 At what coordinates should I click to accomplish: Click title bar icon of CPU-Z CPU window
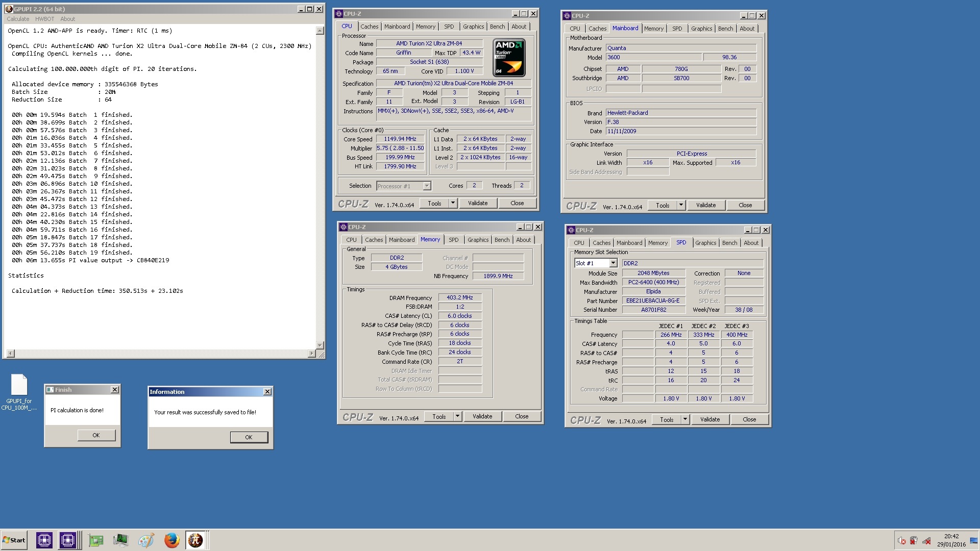click(339, 14)
